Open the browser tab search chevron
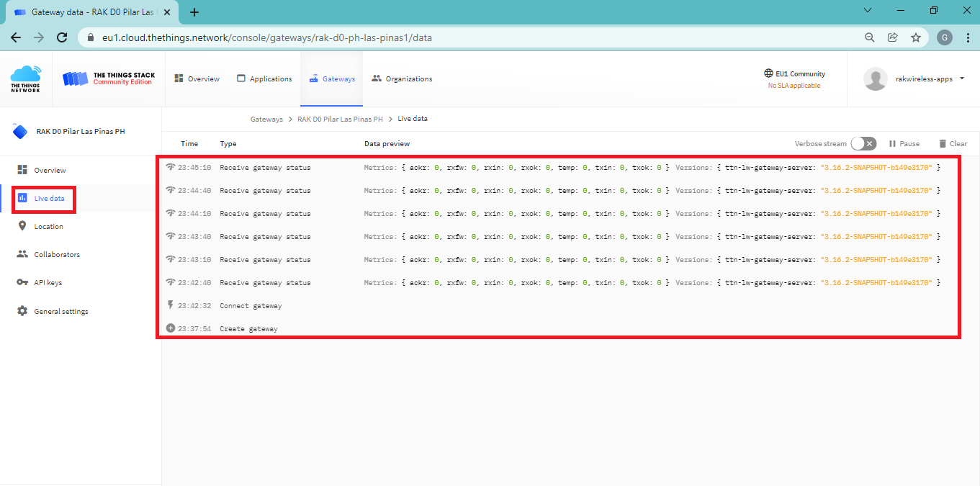 pyautogui.click(x=867, y=11)
